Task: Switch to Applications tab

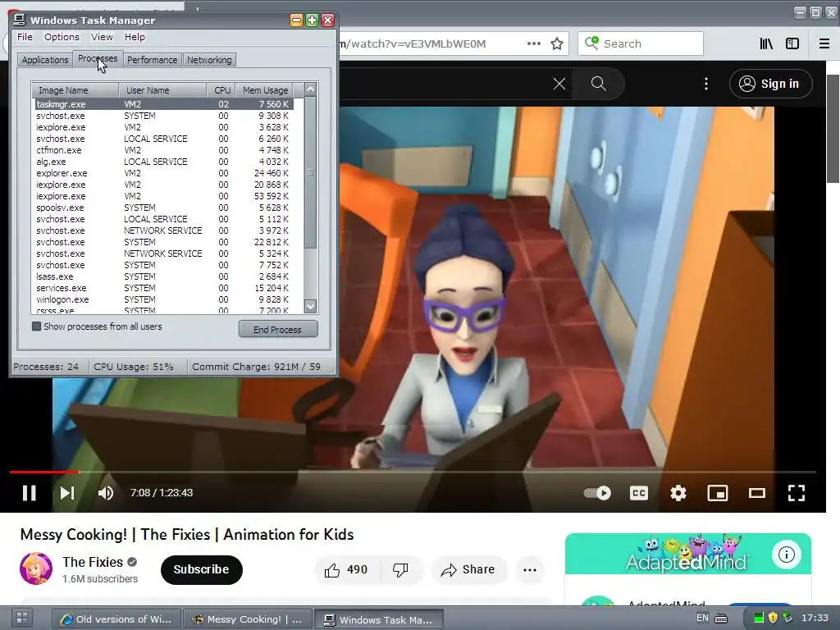Action: coord(45,60)
